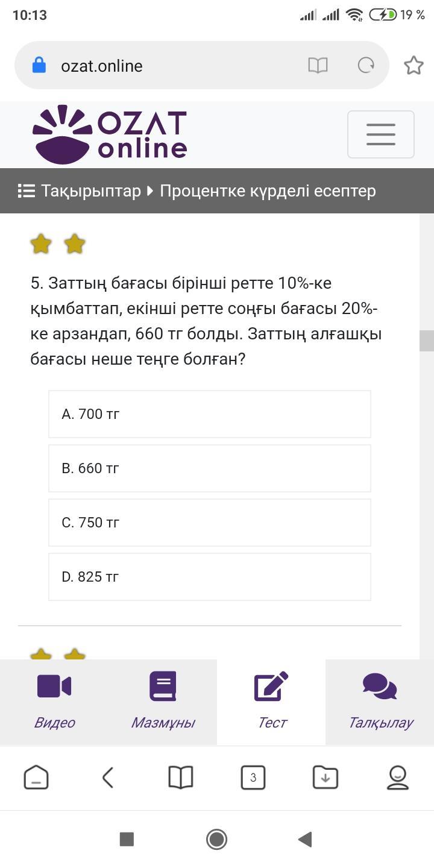
Task: Navigate back with browser arrow
Action: tap(108, 778)
